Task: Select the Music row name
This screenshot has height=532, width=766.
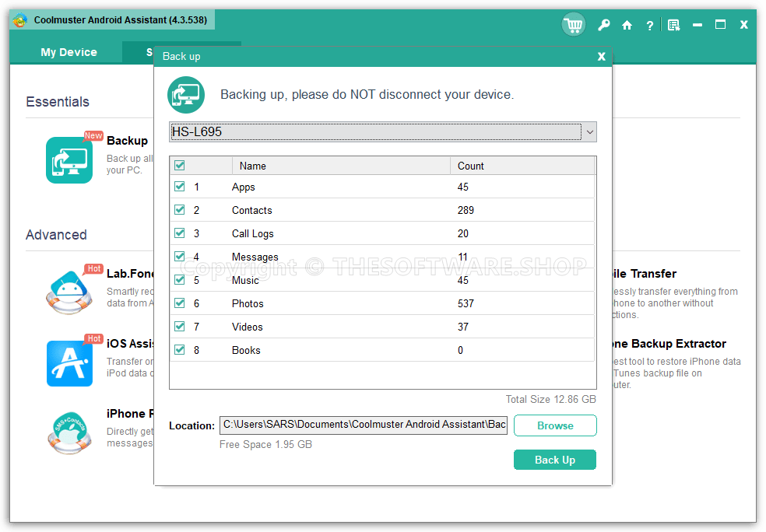Action: [x=245, y=280]
